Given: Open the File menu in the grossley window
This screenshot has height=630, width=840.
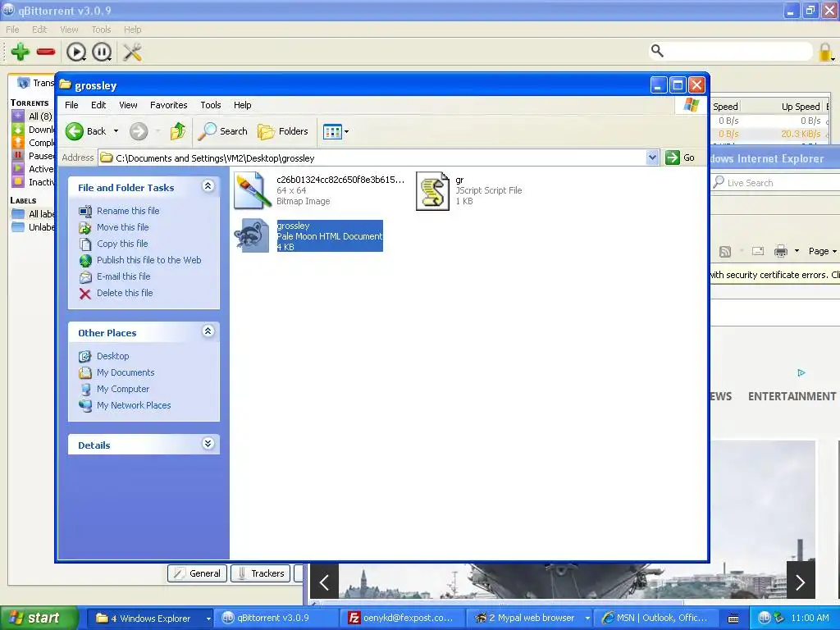Looking at the screenshot, I should pyautogui.click(x=71, y=105).
